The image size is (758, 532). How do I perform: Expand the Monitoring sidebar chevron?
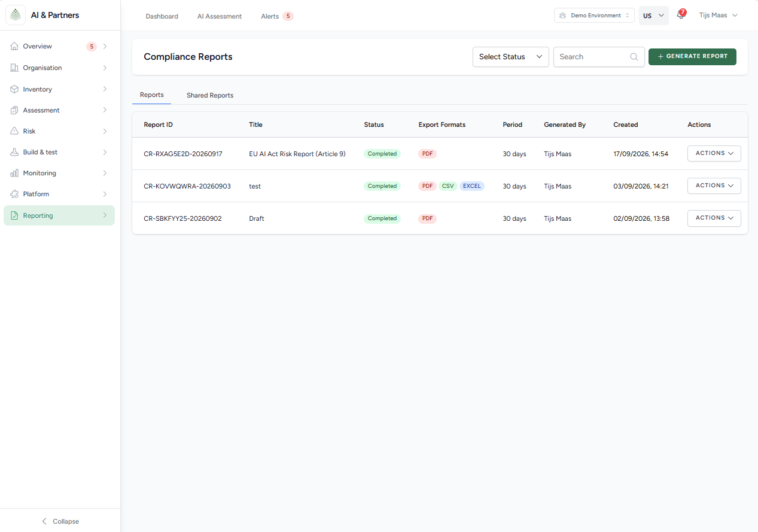point(105,173)
